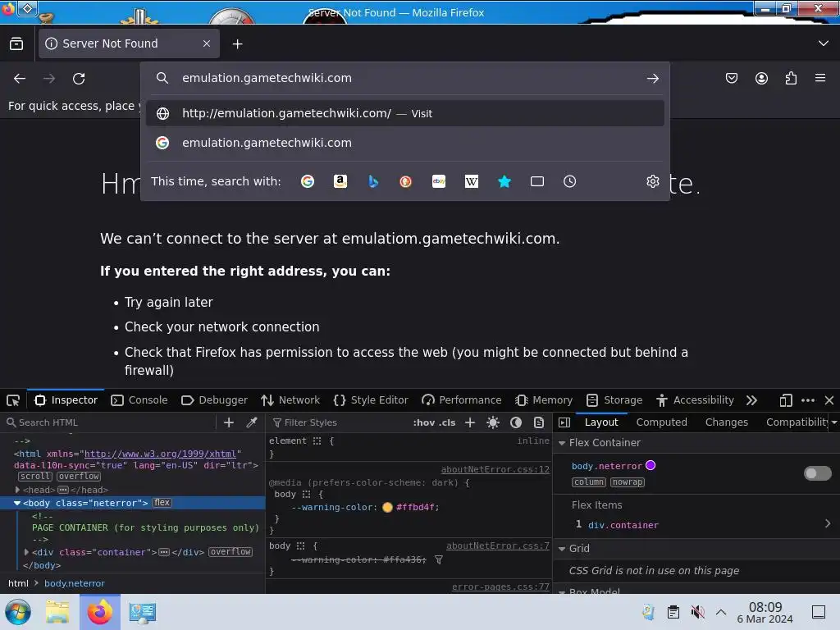Open a new tab with plus button
This screenshot has height=630, width=840.
coord(237,44)
